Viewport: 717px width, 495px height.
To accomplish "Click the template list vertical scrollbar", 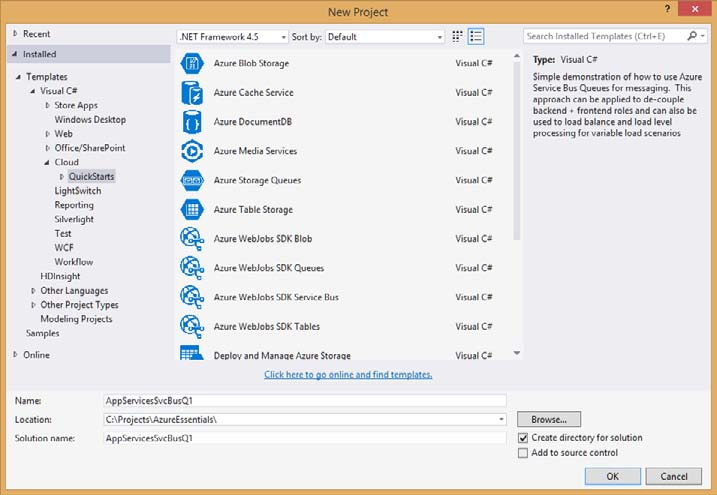I will point(517,150).
